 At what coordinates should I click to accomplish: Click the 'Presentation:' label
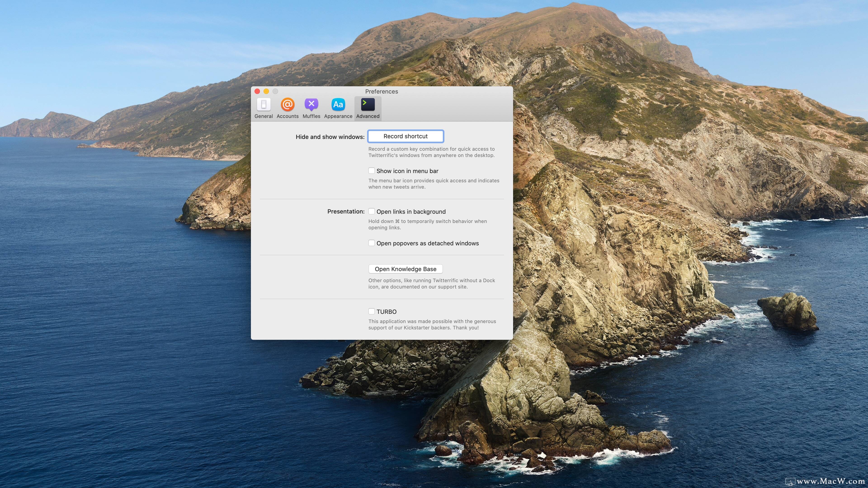[346, 211]
